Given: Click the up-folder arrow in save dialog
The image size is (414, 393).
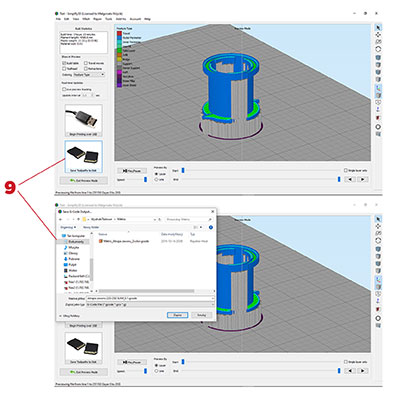Looking at the screenshot, I should [x=78, y=219].
